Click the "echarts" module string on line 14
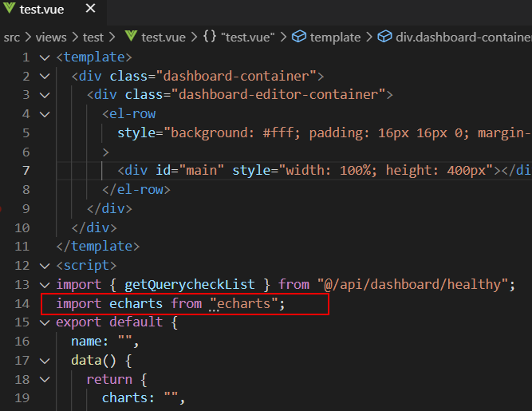This screenshot has height=411, width=532. pyautogui.click(x=243, y=303)
